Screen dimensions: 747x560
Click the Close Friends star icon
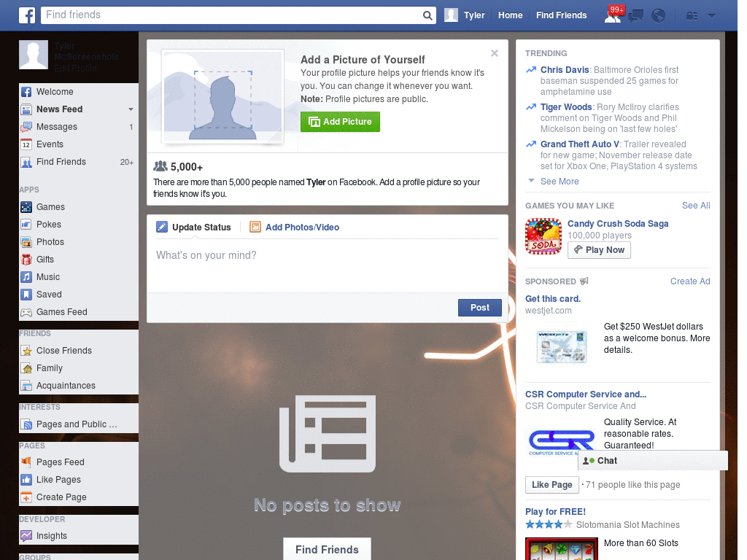(26, 351)
